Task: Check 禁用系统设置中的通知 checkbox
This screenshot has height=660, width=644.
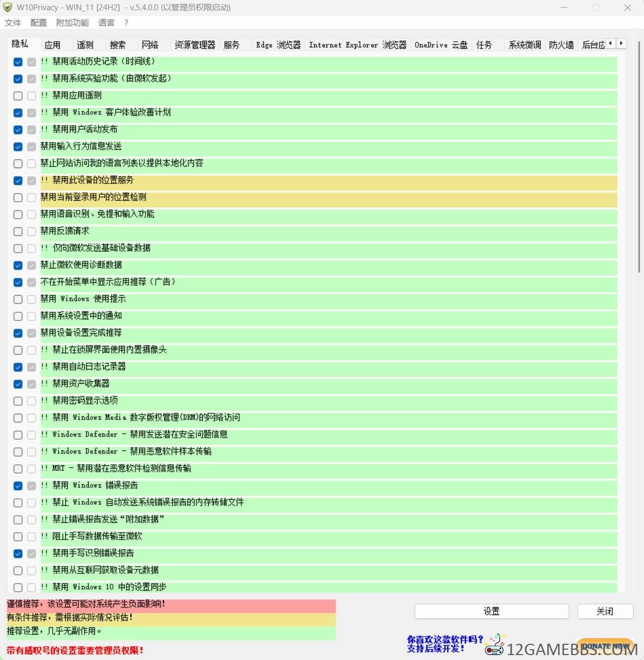Action: (18, 316)
